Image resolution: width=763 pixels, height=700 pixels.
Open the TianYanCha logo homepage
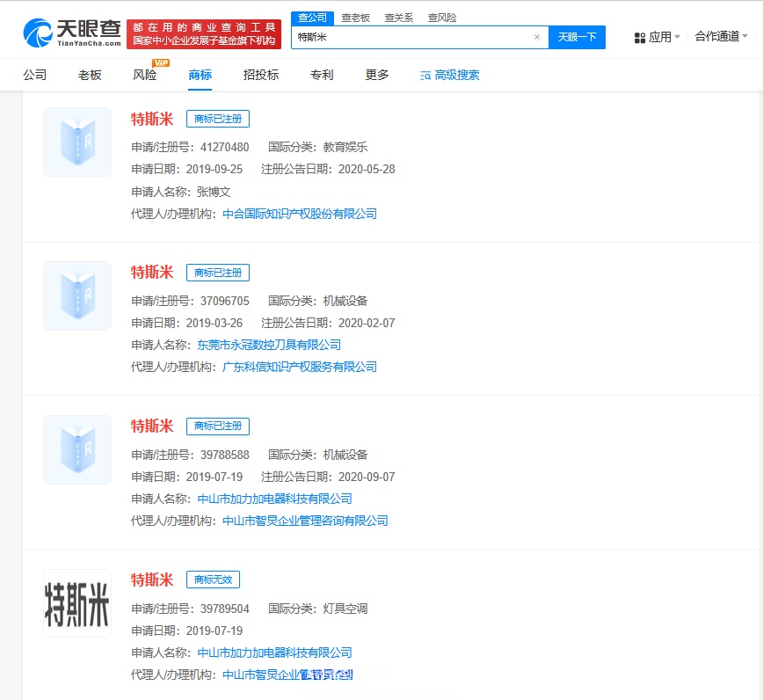pyautogui.click(x=72, y=33)
